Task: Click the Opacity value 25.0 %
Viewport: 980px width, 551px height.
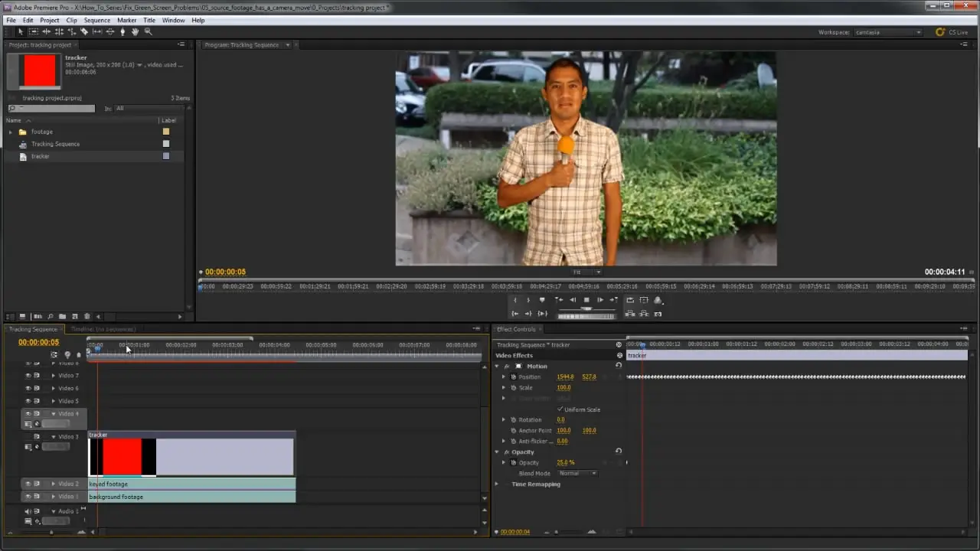Action: (565, 463)
